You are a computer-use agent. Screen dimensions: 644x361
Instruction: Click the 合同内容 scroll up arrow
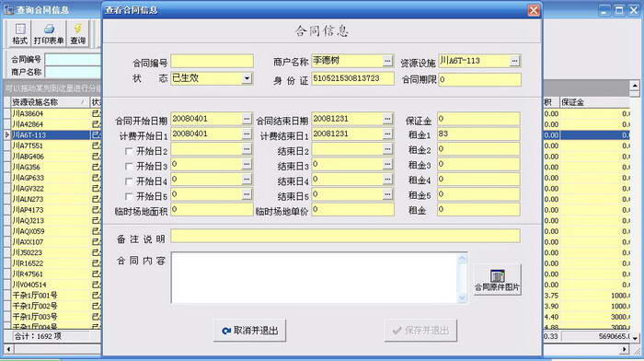coord(462,258)
